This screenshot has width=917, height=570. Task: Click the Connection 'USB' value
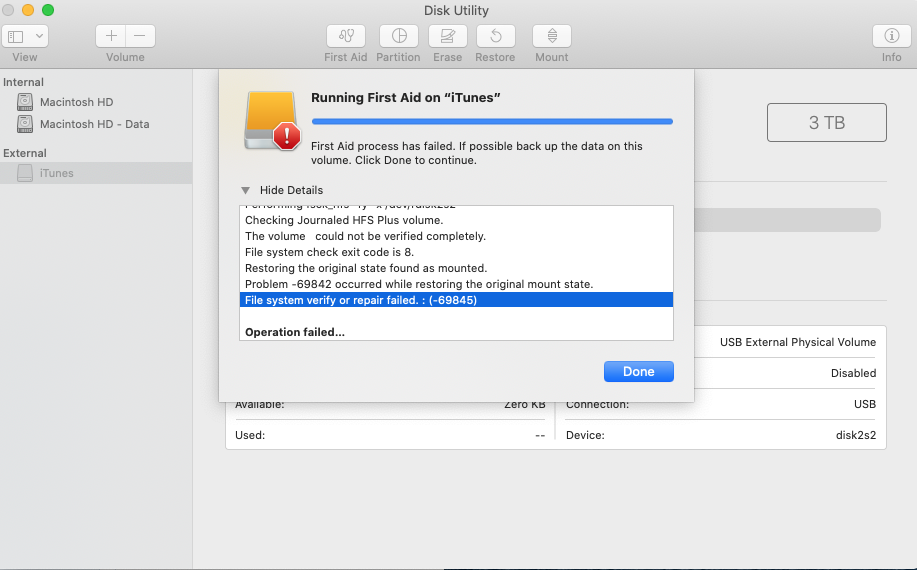pyautogui.click(x=864, y=404)
